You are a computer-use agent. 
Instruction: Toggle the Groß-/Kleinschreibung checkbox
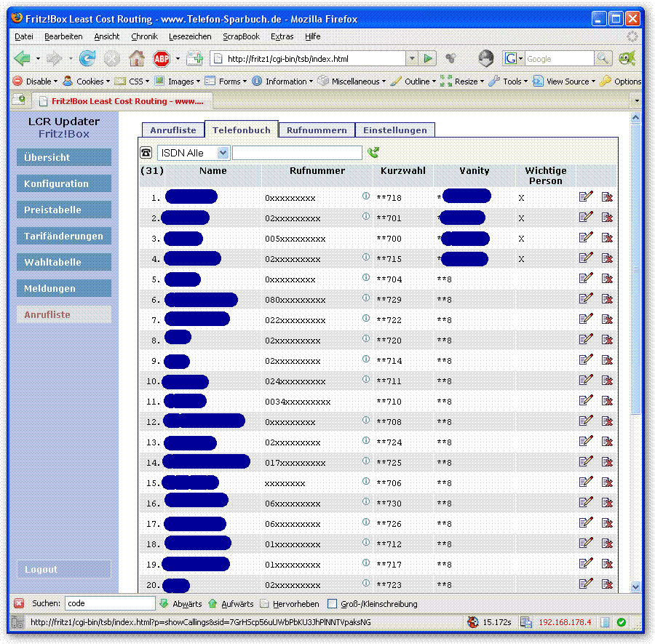[x=332, y=604]
